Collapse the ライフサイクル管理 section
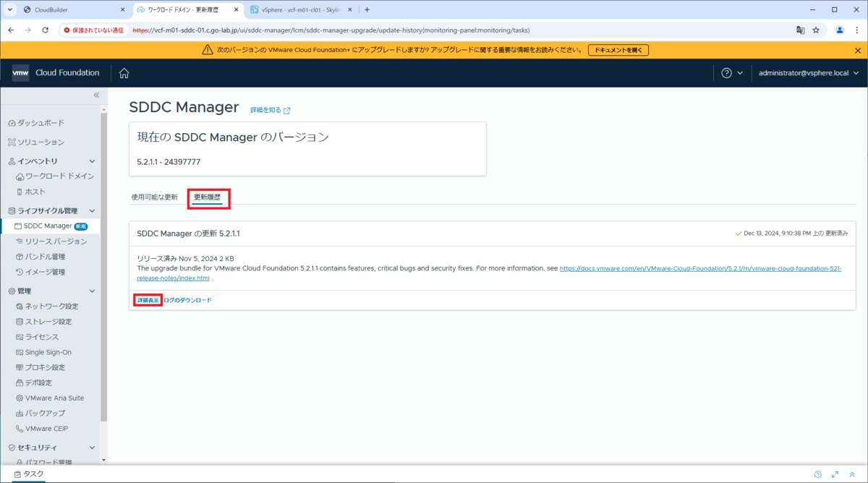The width and height of the screenshot is (868, 483). [92, 210]
